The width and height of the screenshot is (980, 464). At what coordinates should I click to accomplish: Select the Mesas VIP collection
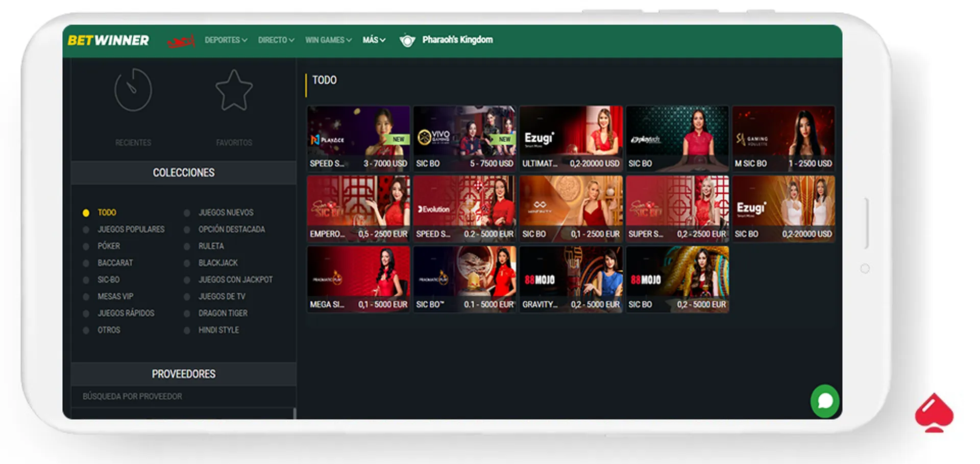tap(115, 297)
